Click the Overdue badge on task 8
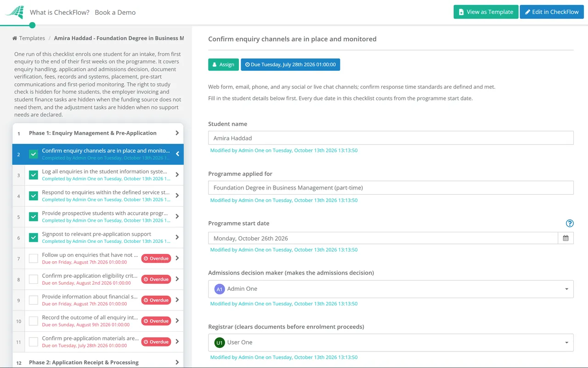Viewport: 588px width, 368px height. [x=156, y=279]
